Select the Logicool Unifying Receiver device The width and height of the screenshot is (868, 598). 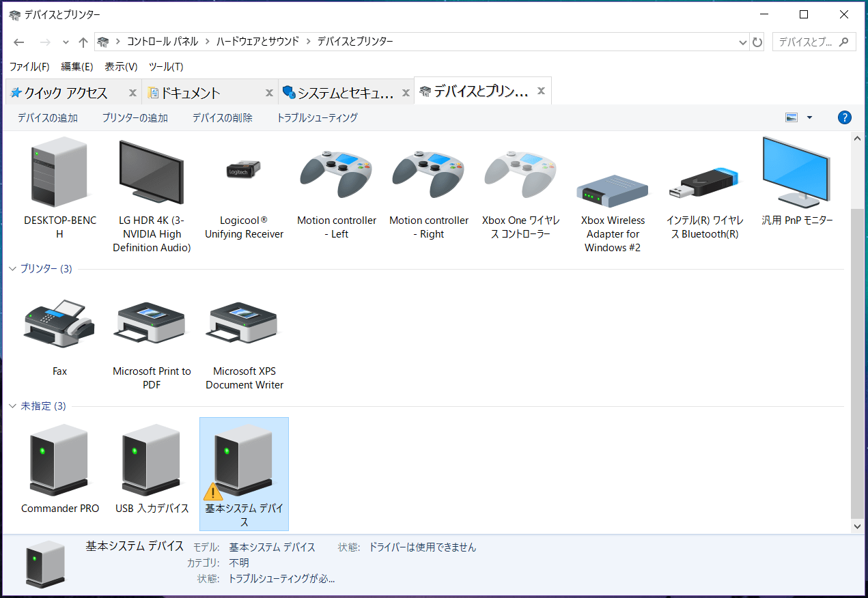pos(244,171)
